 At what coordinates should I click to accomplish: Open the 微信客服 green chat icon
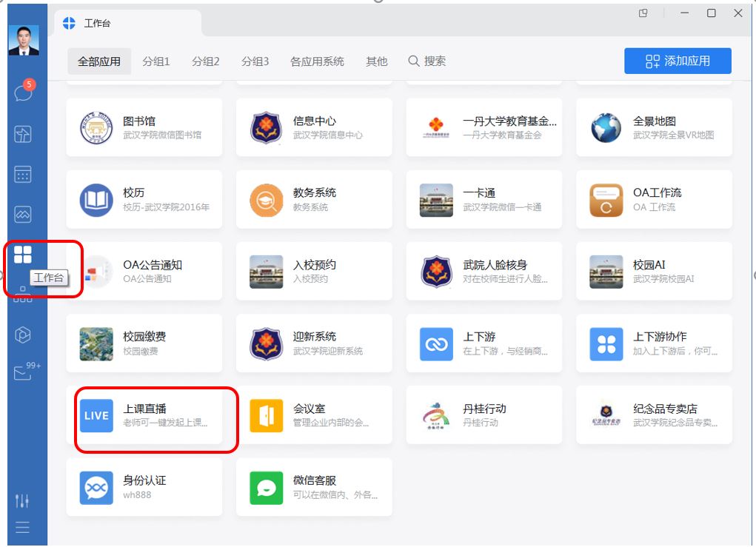(x=266, y=488)
